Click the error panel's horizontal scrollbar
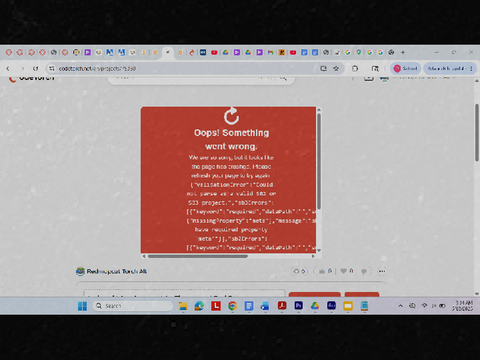This screenshot has width=480, height=360. (198, 256)
